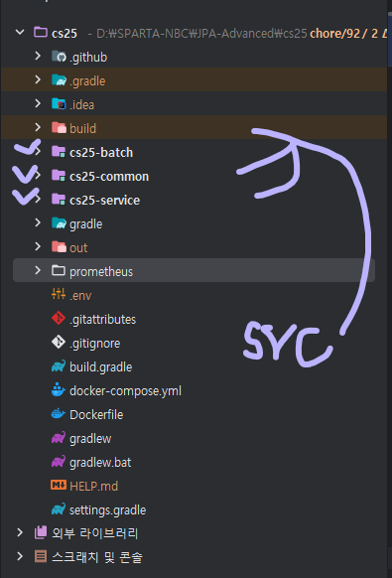This screenshot has width=392, height=578.
Task: Click the Docker icon beside docker-compose.yml
Action: [x=59, y=390]
